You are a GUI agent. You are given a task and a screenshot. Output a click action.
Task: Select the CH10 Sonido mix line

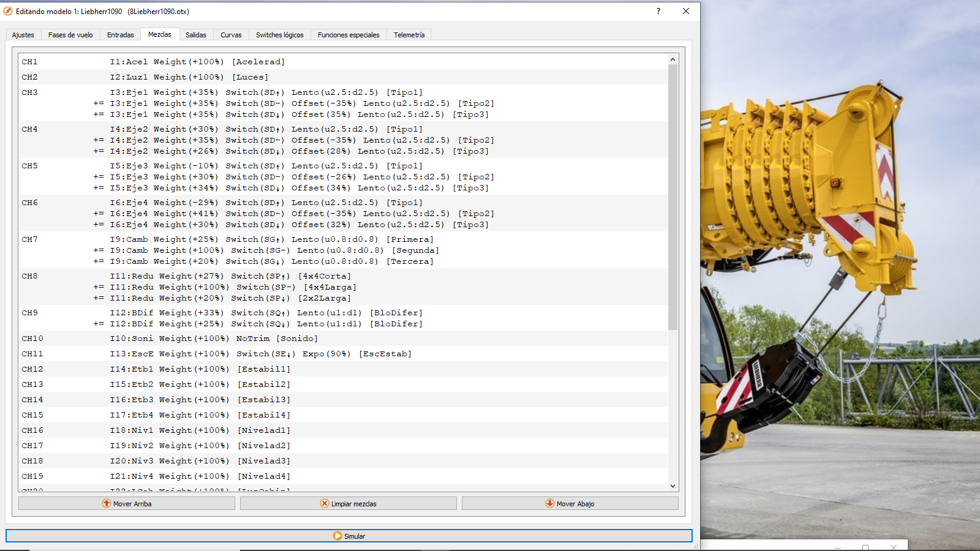(x=214, y=339)
